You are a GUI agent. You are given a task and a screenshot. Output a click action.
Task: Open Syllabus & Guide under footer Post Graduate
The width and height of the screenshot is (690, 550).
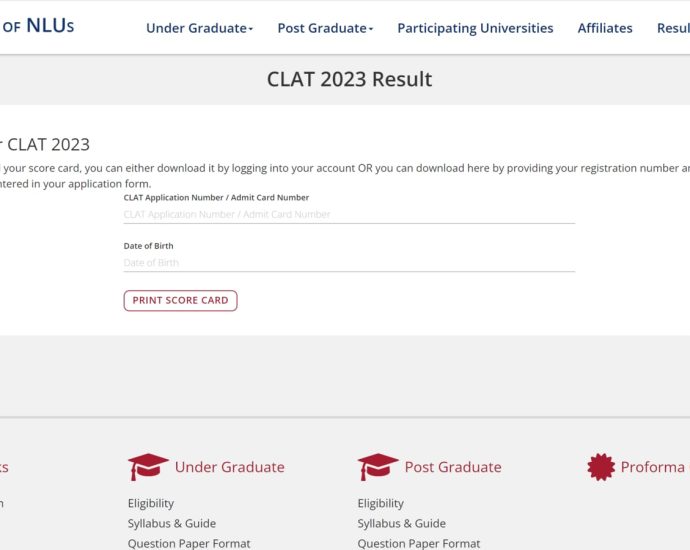tap(402, 523)
